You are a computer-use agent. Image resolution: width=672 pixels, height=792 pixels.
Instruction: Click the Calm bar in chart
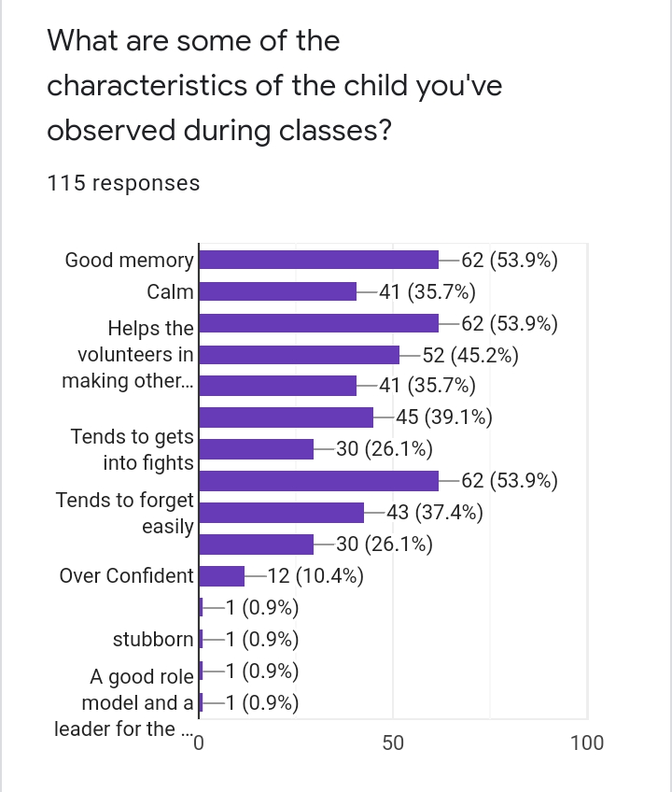click(278, 291)
